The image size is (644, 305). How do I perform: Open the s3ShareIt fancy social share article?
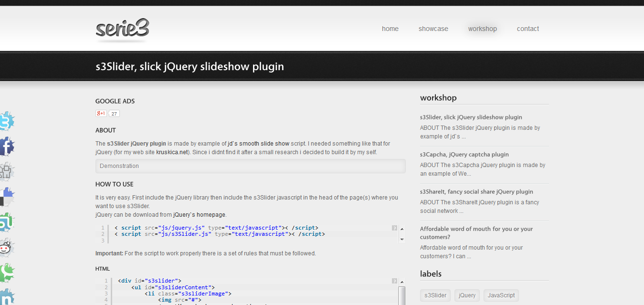pyautogui.click(x=476, y=192)
